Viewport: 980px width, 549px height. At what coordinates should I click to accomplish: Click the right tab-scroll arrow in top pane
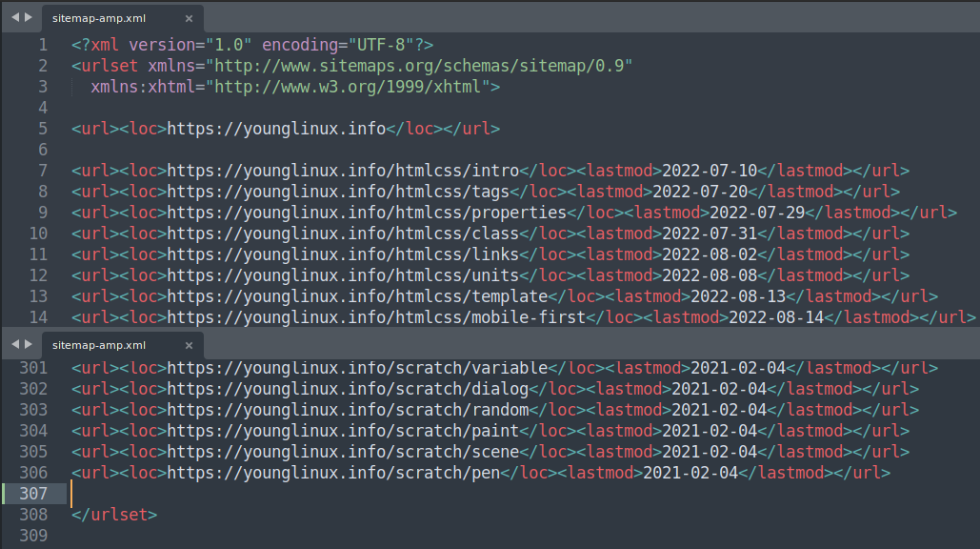click(x=29, y=18)
